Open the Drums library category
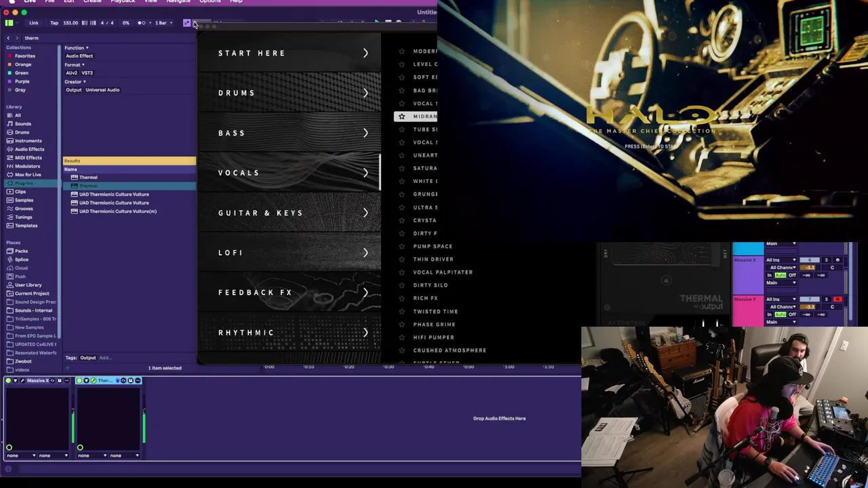Image resolution: width=868 pixels, height=488 pixels. click(22, 132)
